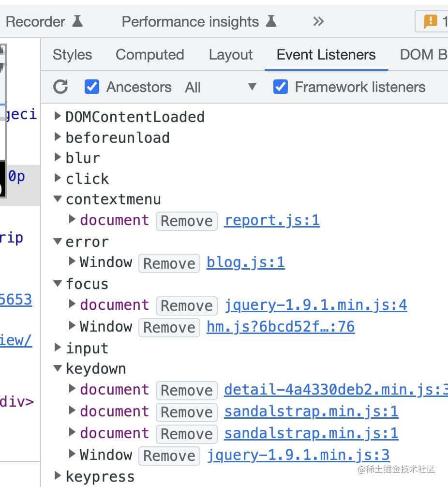Disable the Framework listeners checkbox
Screen dimensions: 448x487
[x=281, y=87]
